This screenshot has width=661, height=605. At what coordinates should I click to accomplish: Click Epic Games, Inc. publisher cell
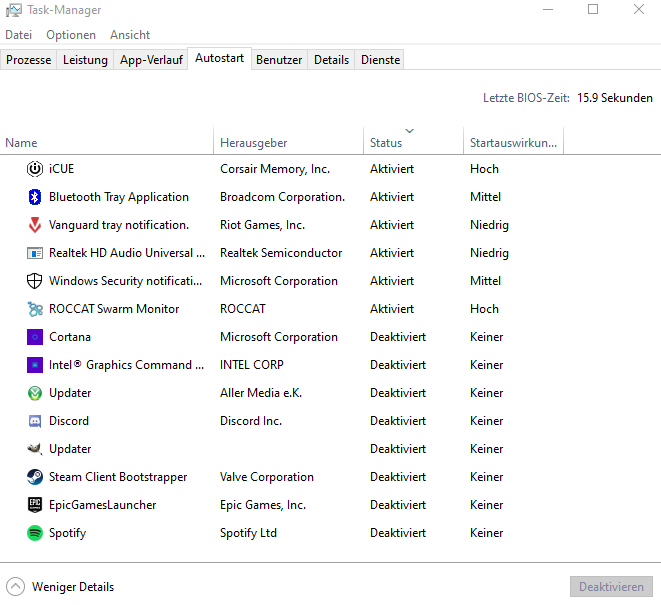pyautogui.click(x=263, y=505)
